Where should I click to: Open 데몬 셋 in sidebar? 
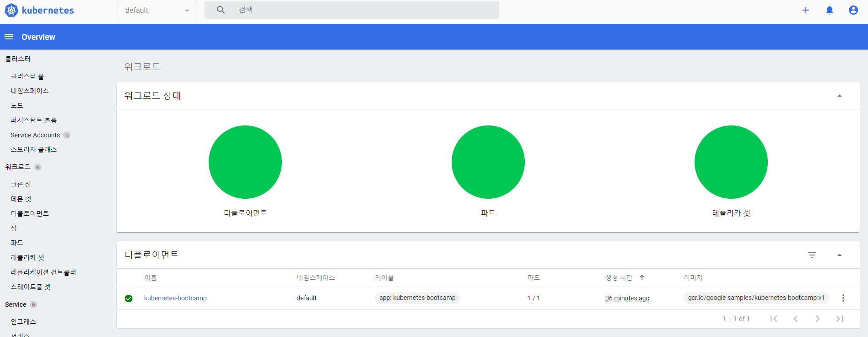tap(21, 199)
